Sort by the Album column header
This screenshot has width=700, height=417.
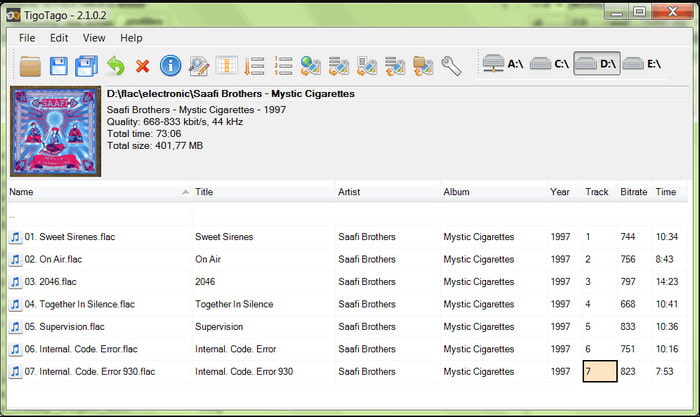click(494, 192)
